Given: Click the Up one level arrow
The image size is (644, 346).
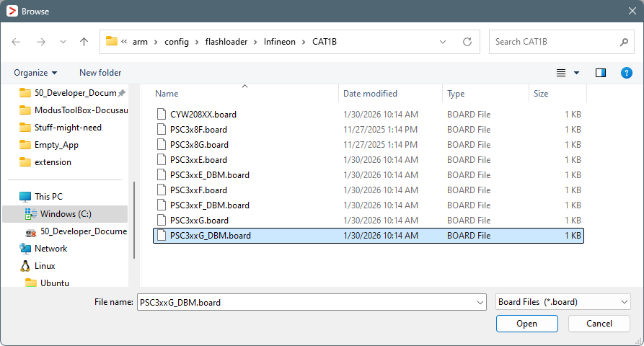Looking at the screenshot, I should tap(84, 42).
